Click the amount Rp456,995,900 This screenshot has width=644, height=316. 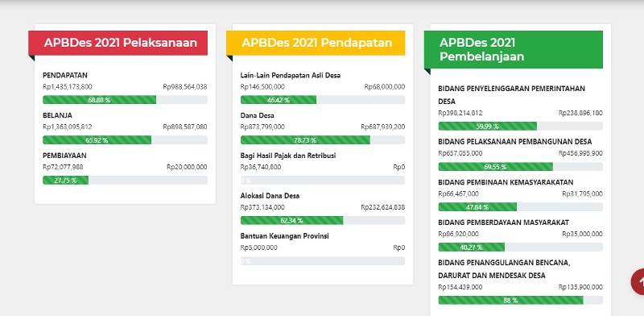coord(580,153)
